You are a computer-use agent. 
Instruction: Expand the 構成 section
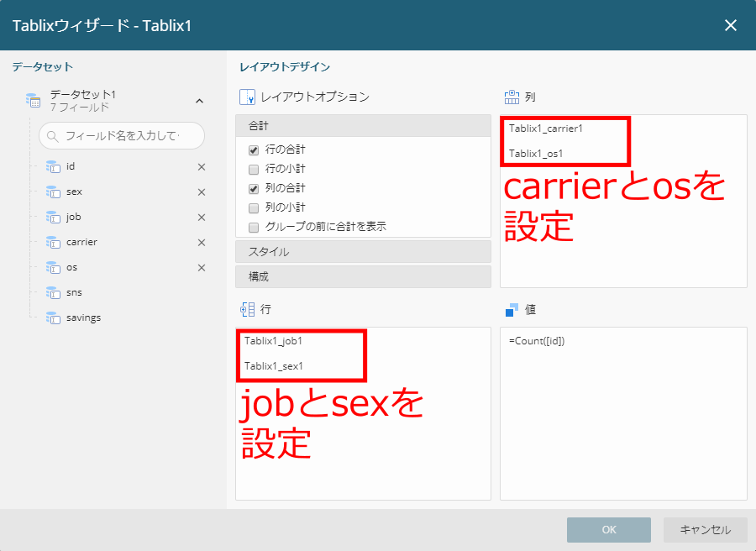pos(363,276)
